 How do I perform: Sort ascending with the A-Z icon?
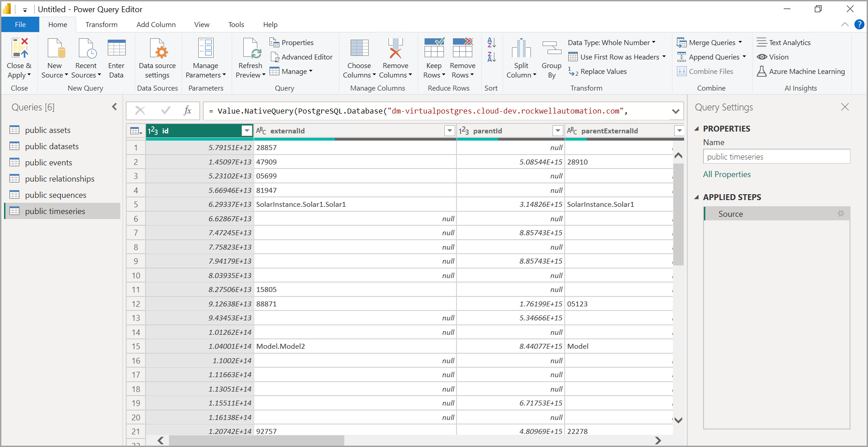click(x=491, y=43)
